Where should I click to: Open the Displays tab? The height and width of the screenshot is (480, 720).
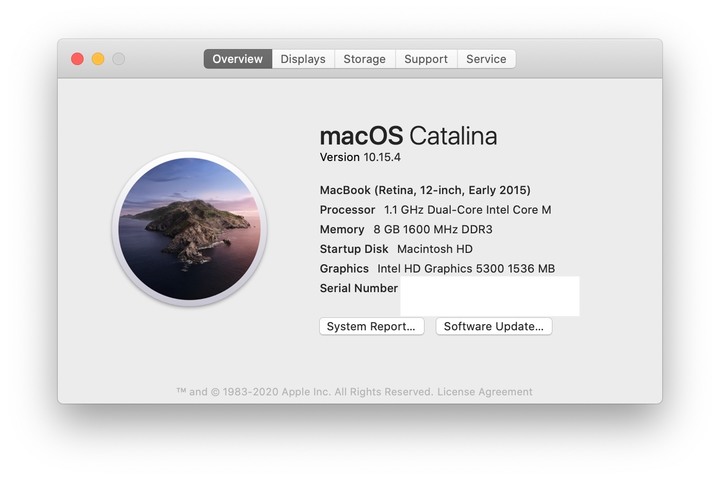point(303,59)
